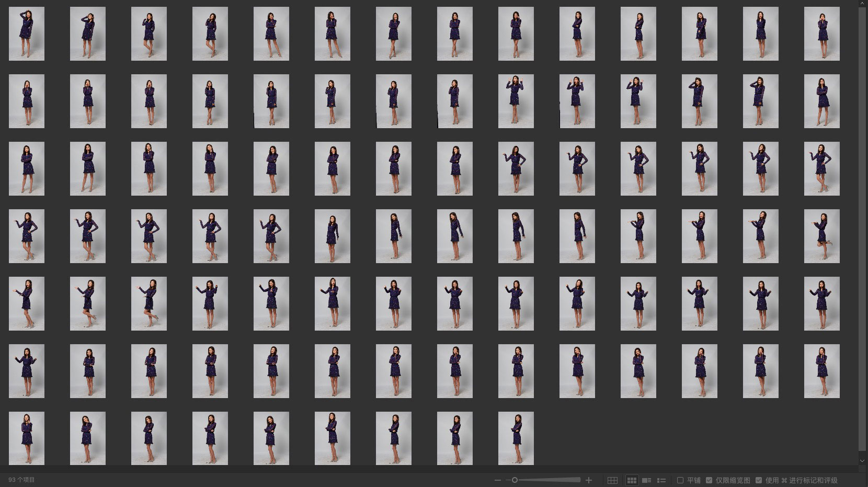Switch to list view icon
868x487 pixels.
click(x=661, y=480)
